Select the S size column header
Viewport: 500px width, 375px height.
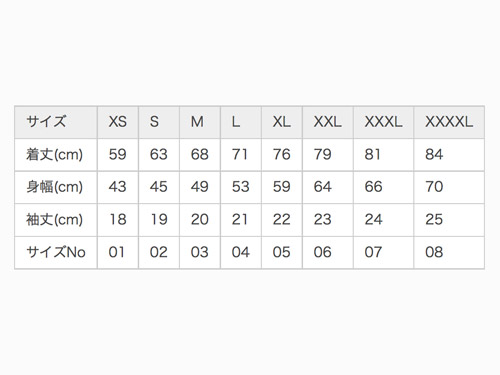point(159,122)
